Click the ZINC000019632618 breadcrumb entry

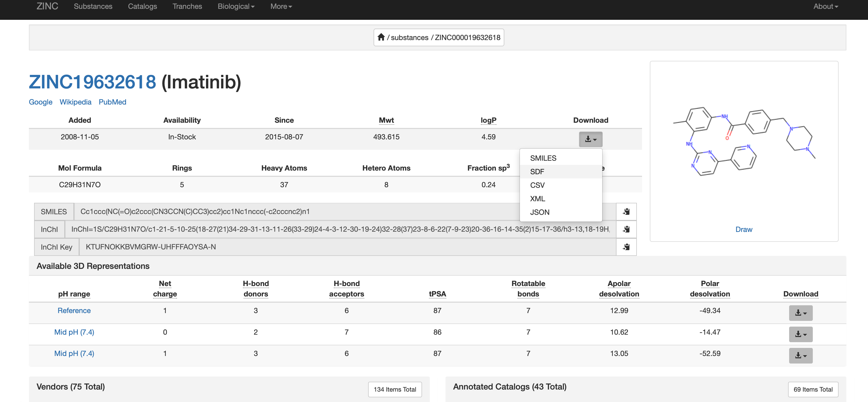pos(467,37)
